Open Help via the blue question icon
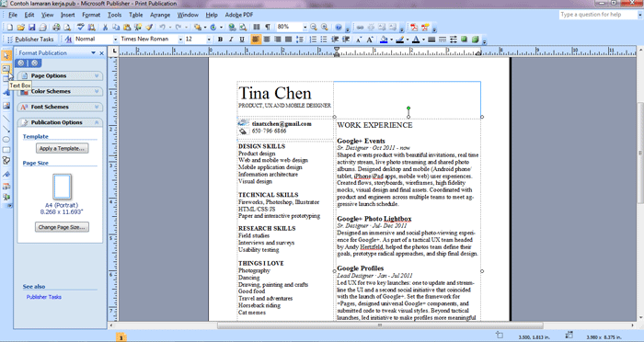Viewport: 644px width, 342px height. [x=339, y=27]
